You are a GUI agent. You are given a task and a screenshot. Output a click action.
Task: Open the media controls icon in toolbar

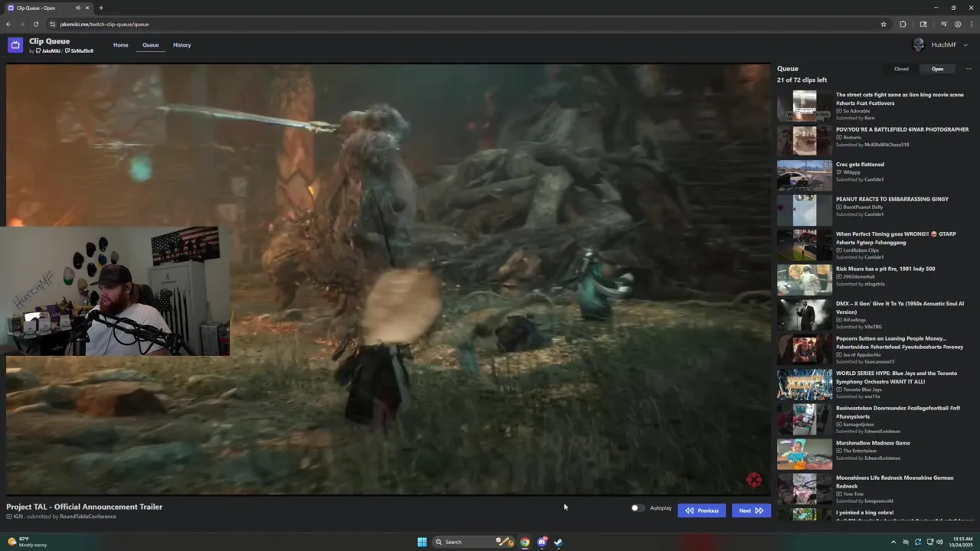(944, 24)
